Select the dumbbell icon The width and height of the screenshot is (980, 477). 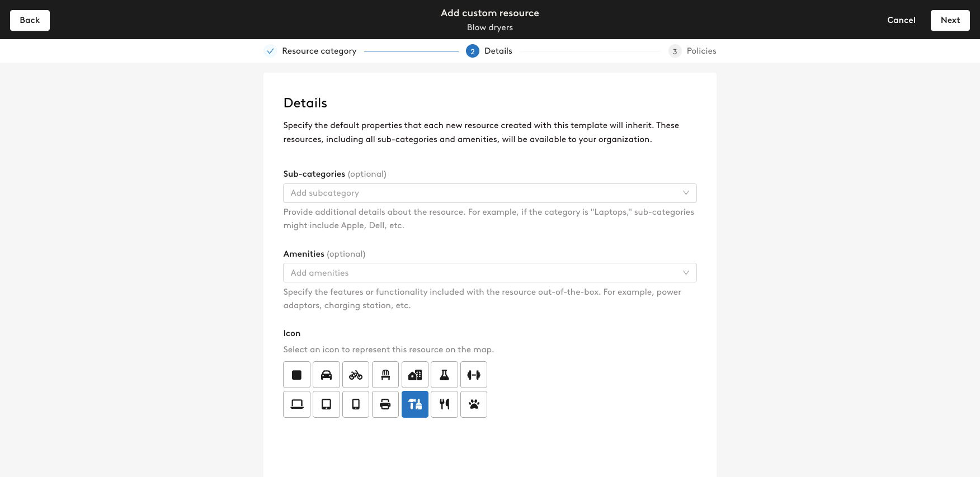(x=474, y=375)
